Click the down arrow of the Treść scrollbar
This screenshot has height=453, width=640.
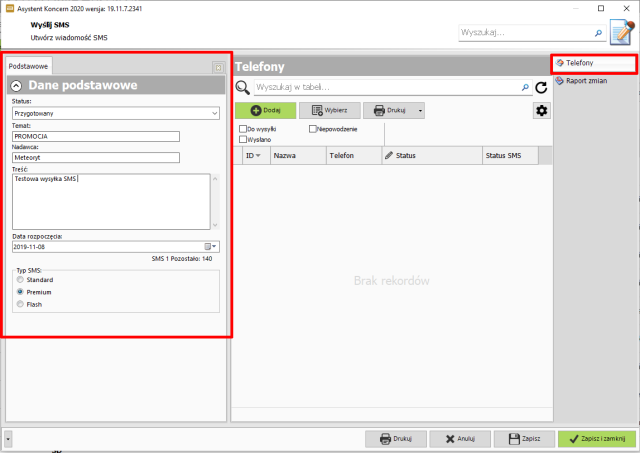click(215, 225)
